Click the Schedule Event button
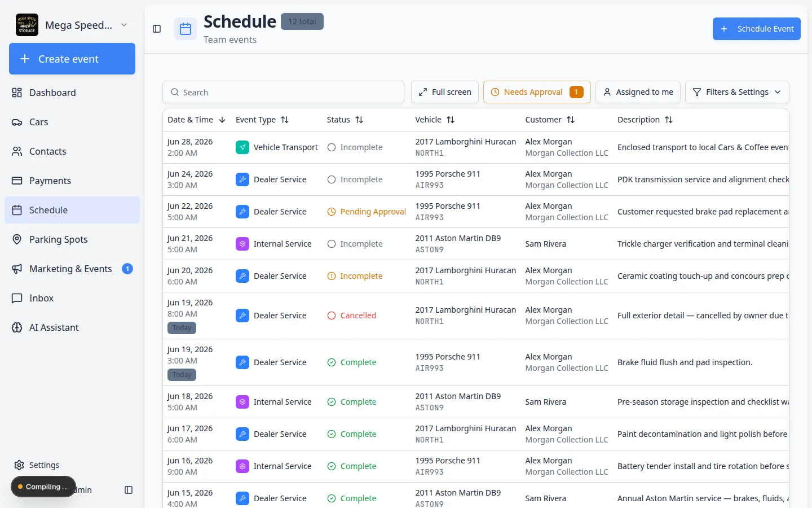The width and height of the screenshot is (812, 508). [x=756, y=29]
